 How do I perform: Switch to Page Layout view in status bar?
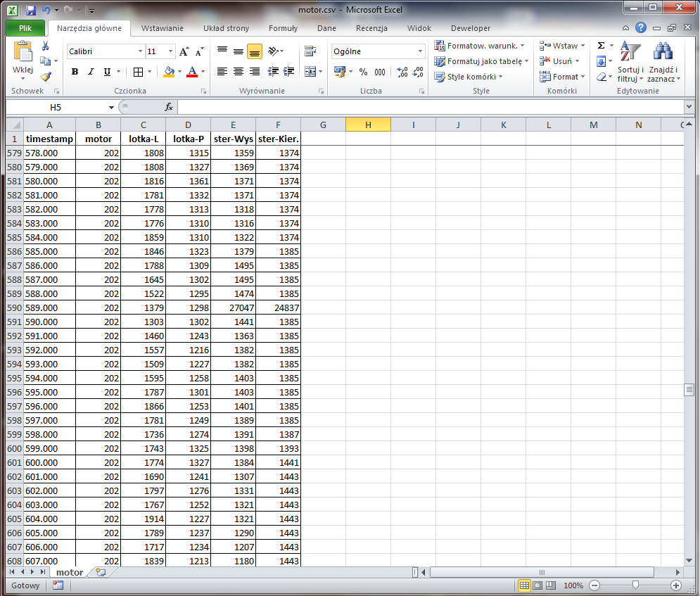(x=538, y=585)
